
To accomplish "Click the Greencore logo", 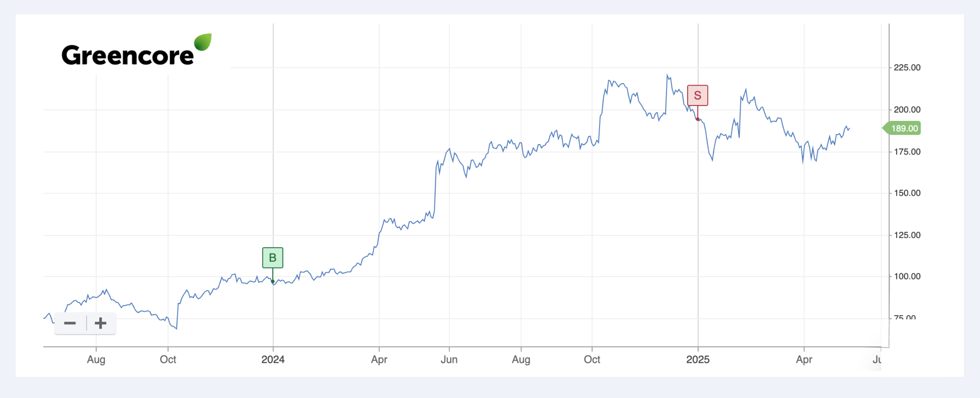I will 136,50.
